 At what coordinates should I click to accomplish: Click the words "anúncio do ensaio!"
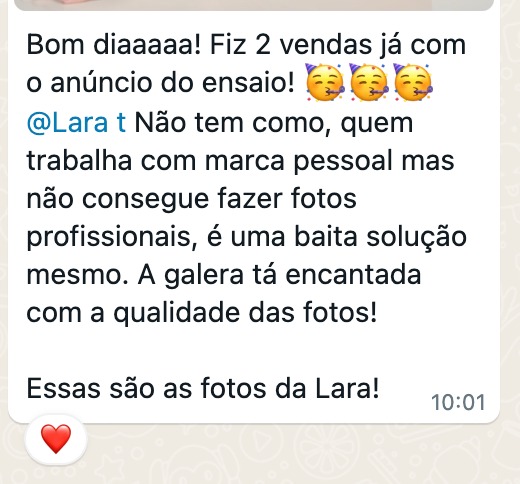(173, 83)
